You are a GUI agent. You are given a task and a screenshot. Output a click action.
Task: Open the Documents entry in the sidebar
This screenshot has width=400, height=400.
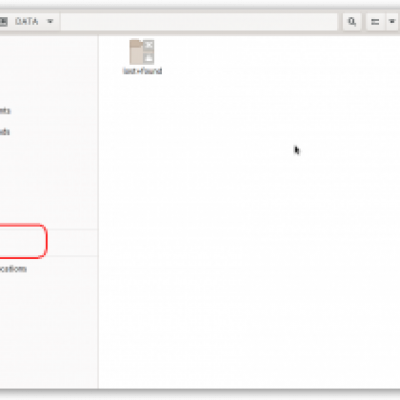click(x=5, y=111)
